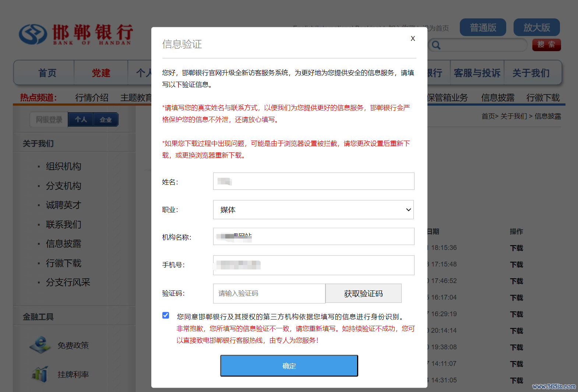Viewport: 578px width, 392px height.
Task: Click the 姓名 input field
Action: pyautogui.click(x=314, y=181)
